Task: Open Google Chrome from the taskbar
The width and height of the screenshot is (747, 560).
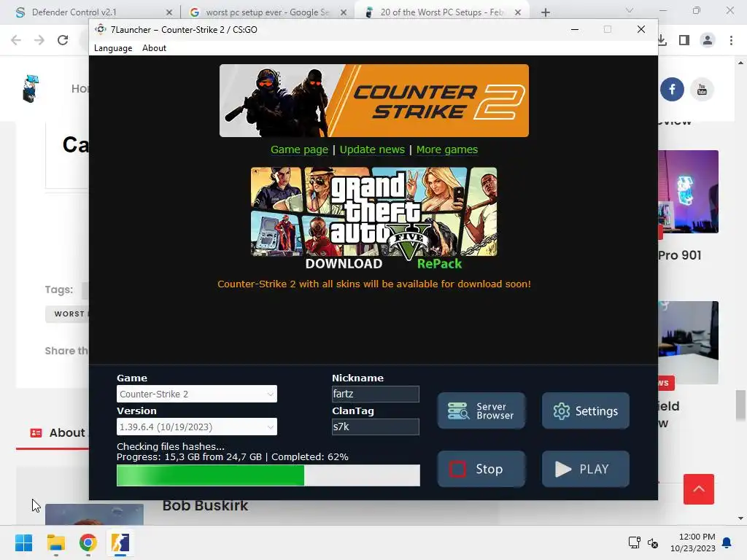Action: click(88, 542)
